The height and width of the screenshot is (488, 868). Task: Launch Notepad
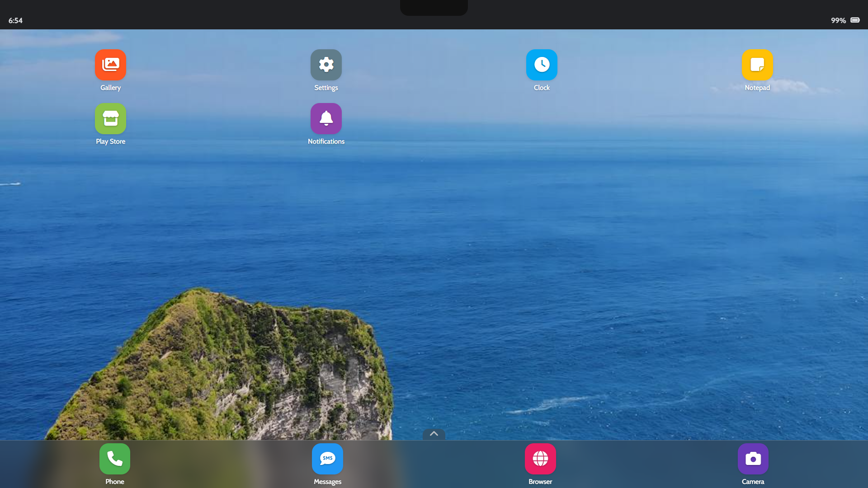[757, 65]
